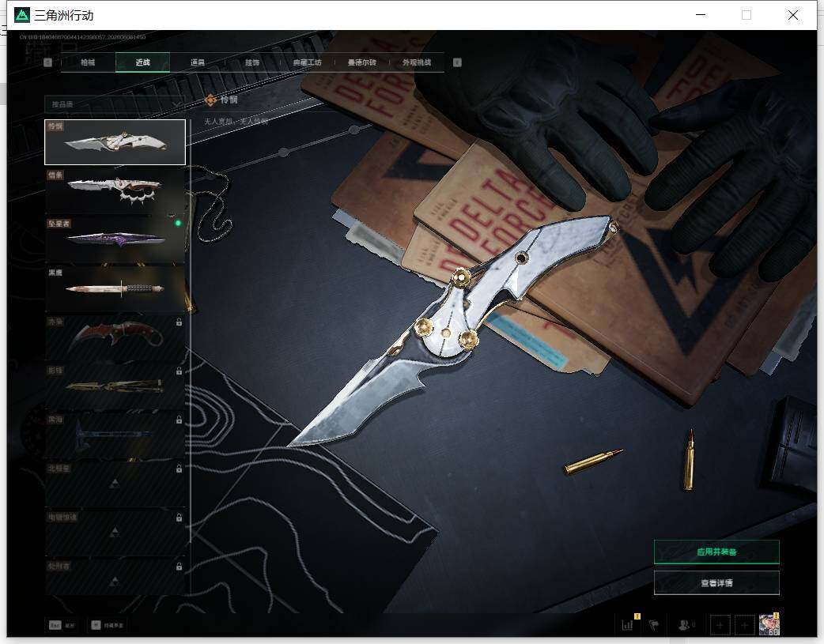The image size is (824, 644).
Task: Select the bottom-most locked melee skin slot
Action: (115, 578)
